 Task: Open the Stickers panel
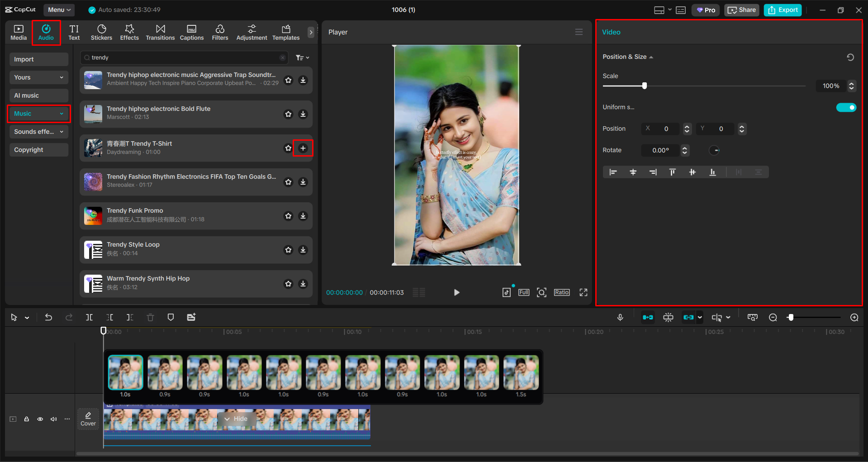101,32
